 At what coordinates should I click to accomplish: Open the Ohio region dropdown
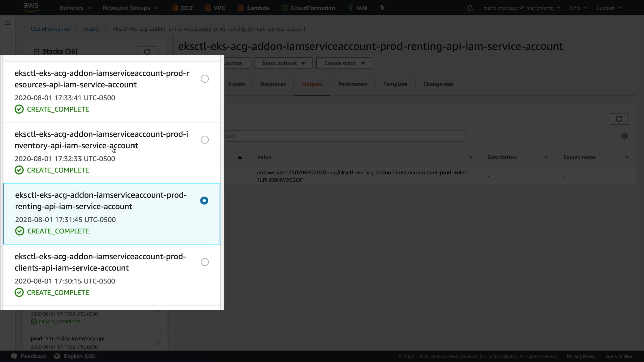coord(578,8)
